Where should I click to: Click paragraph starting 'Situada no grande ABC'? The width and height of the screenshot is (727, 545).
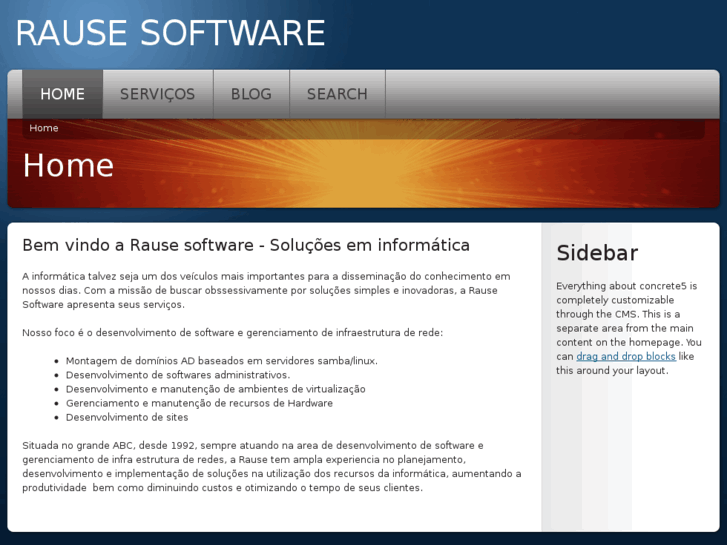[x=272, y=467]
